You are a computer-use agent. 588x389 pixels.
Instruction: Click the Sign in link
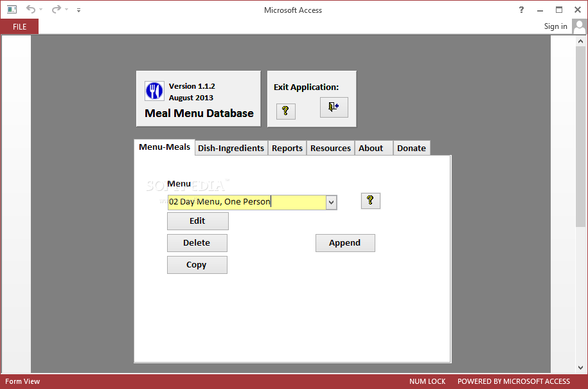555,26
